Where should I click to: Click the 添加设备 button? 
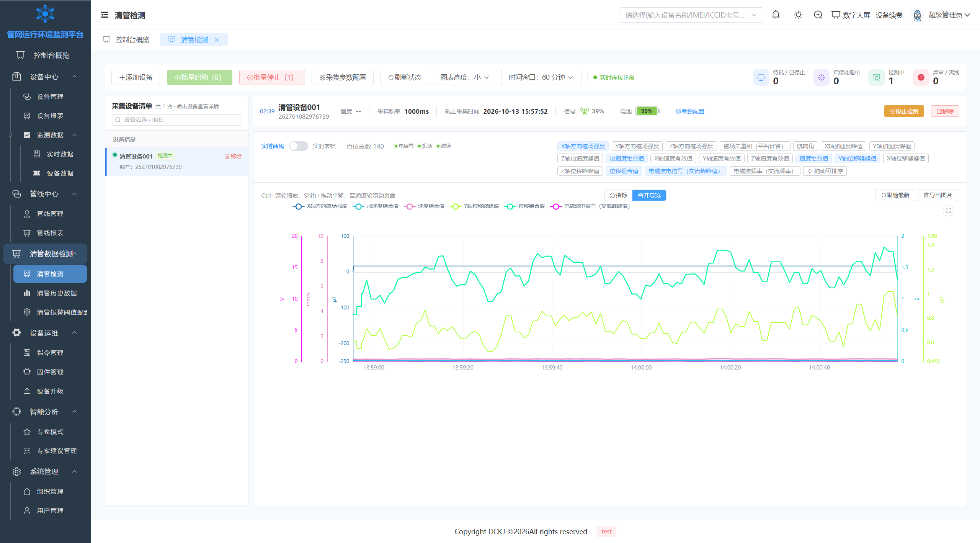tap(136, 77)
